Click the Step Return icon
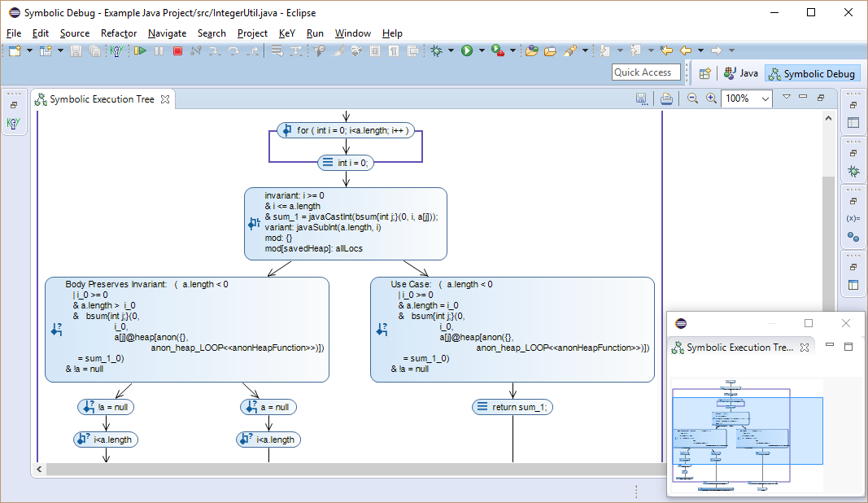The height and width of the screenshot is (503, 868). pos(252,51)
